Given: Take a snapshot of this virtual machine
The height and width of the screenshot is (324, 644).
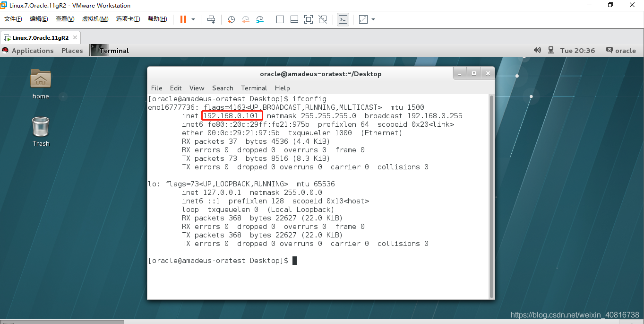Looking at the screenshot, I should (x=231, y=19).
